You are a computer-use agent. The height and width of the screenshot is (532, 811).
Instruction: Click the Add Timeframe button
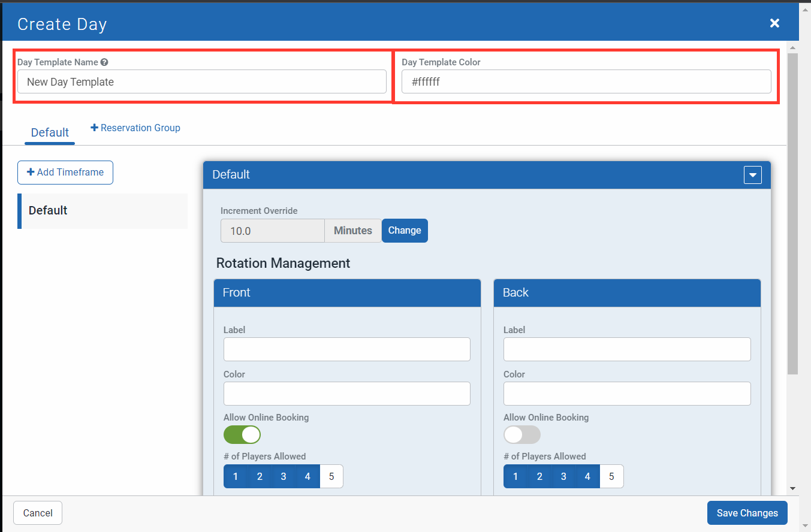pyautogui.click(x=65, y=172)
